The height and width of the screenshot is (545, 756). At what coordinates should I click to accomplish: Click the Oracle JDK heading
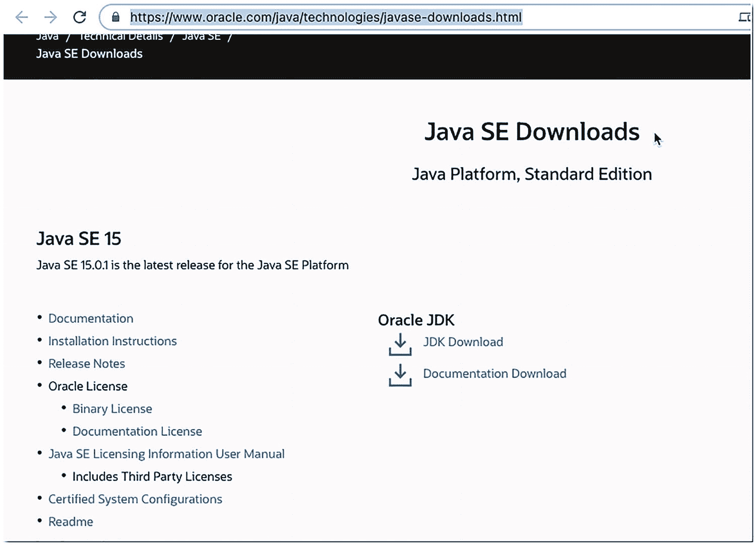(416, 320)
